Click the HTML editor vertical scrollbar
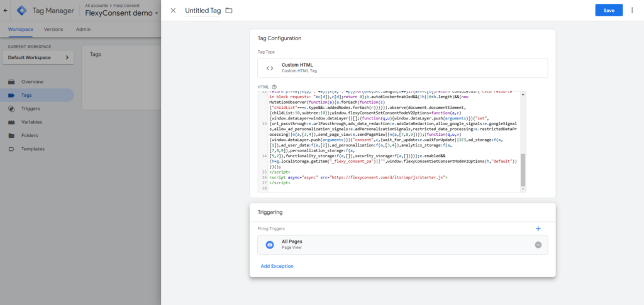Viewport: 644px width, 305px height. point(523,170)
